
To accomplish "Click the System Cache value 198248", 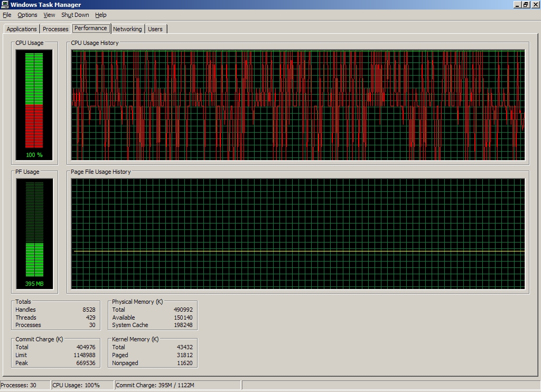I will point(183,325).
